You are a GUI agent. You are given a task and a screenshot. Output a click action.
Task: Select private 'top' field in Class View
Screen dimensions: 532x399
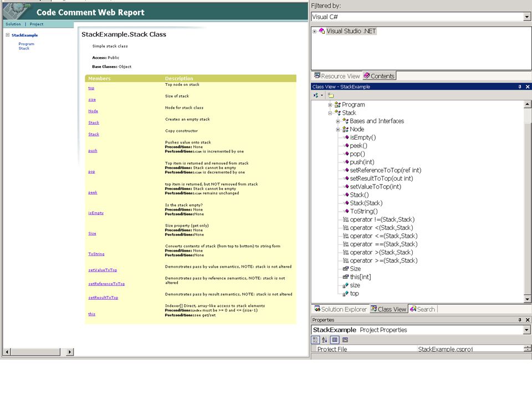354,293
